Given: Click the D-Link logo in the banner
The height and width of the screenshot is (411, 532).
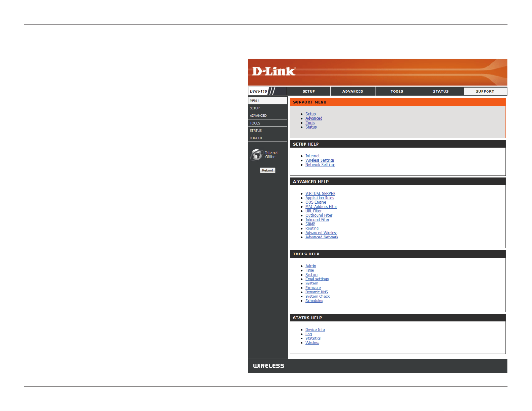Looking at the screenshot, I should point(274,71).
